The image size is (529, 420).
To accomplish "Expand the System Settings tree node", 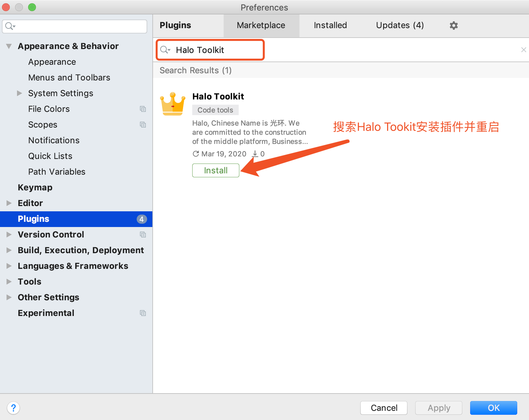I will [x=20, y=93].
